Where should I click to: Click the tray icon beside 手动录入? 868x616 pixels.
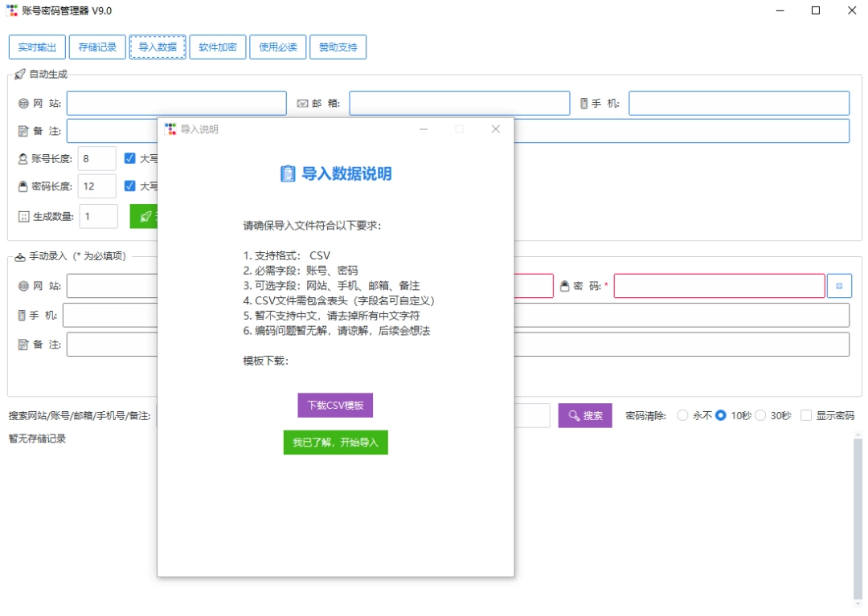20,256
